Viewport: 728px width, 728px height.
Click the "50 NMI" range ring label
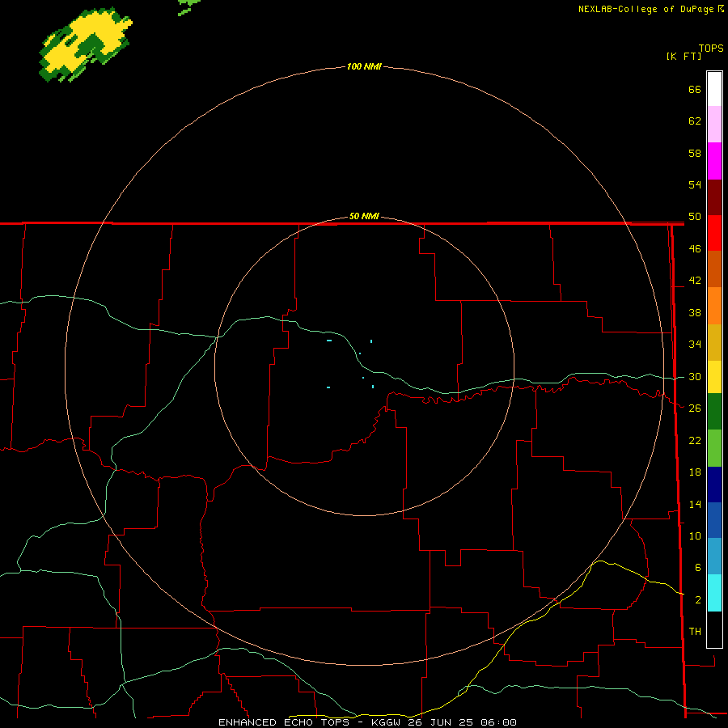[364, 216]
